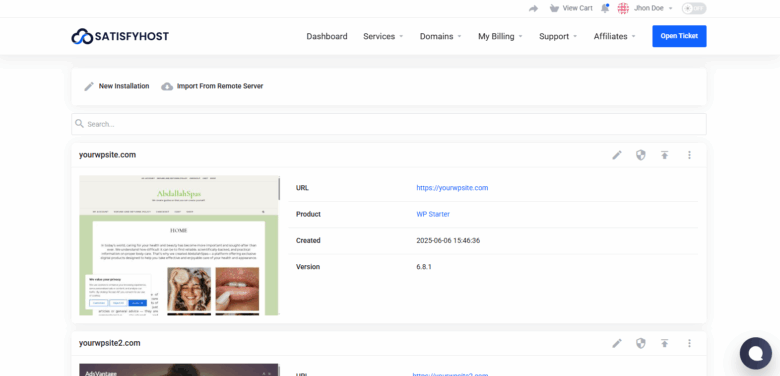
Task: Open the Affiliates menu
Action: (614, 36)
